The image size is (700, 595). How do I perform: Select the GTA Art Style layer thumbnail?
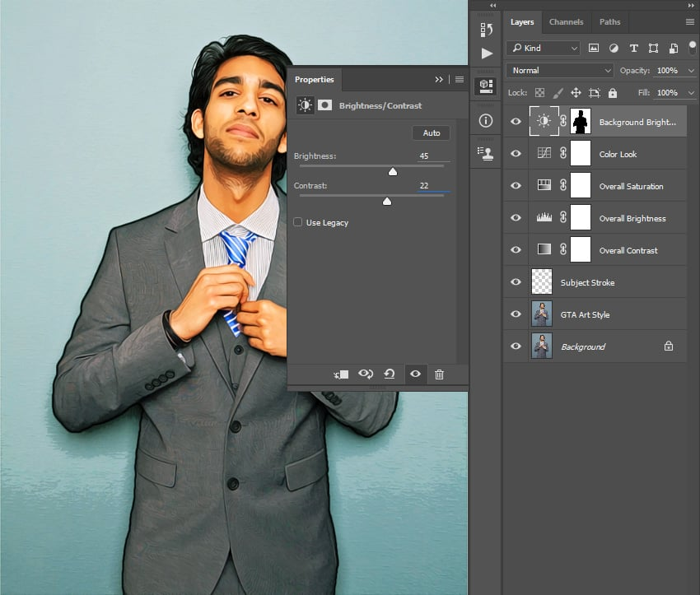542,314
